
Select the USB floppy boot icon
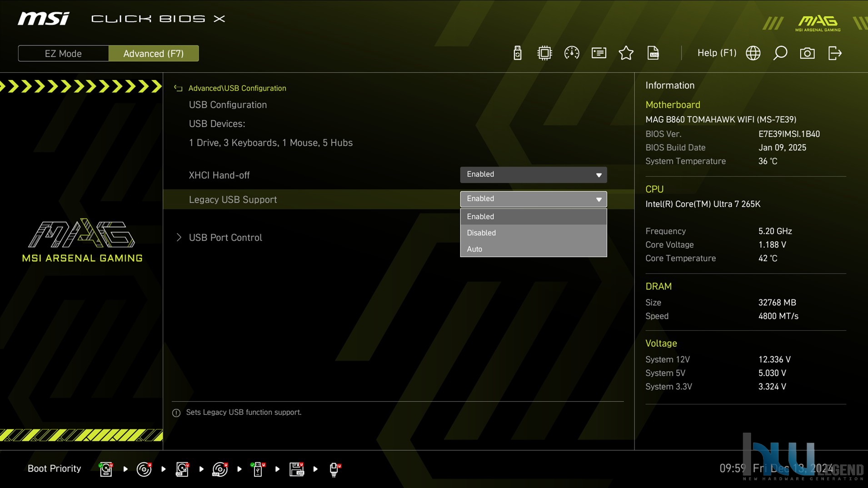click(x=296, y=469)
